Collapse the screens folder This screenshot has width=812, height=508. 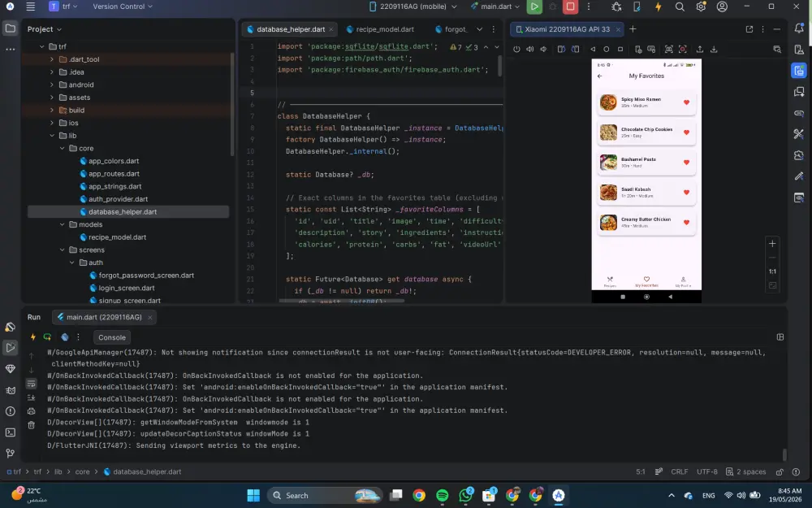click(63, 250)
